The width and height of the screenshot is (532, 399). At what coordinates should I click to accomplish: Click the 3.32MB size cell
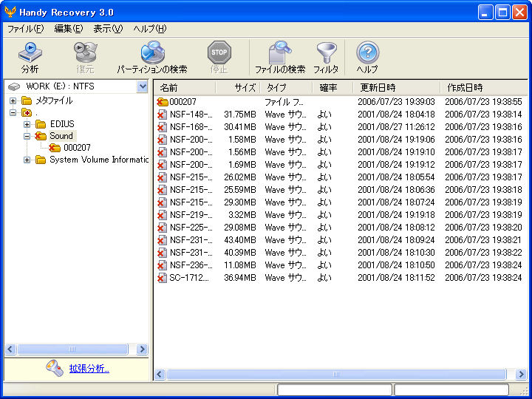click(242, 215)
